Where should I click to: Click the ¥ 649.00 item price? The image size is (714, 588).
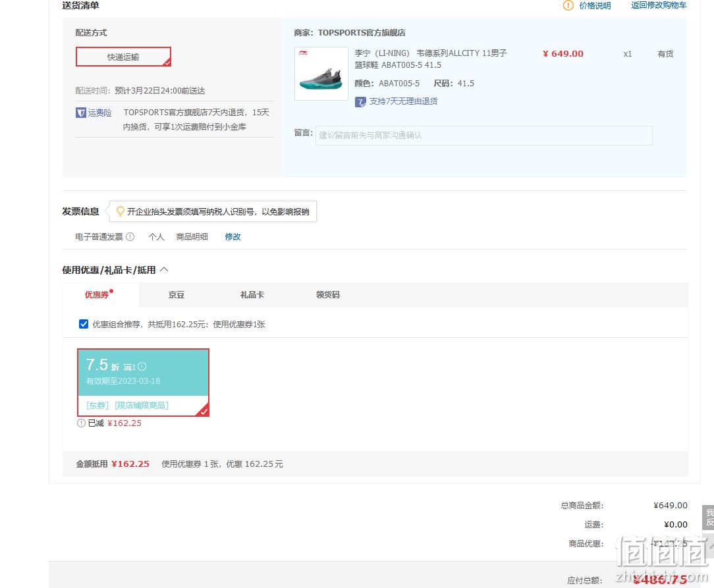coord(563,54)
